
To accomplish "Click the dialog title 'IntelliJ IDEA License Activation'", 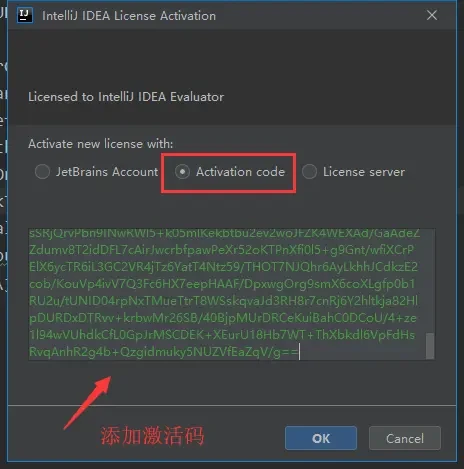I will tap(129, 16).
